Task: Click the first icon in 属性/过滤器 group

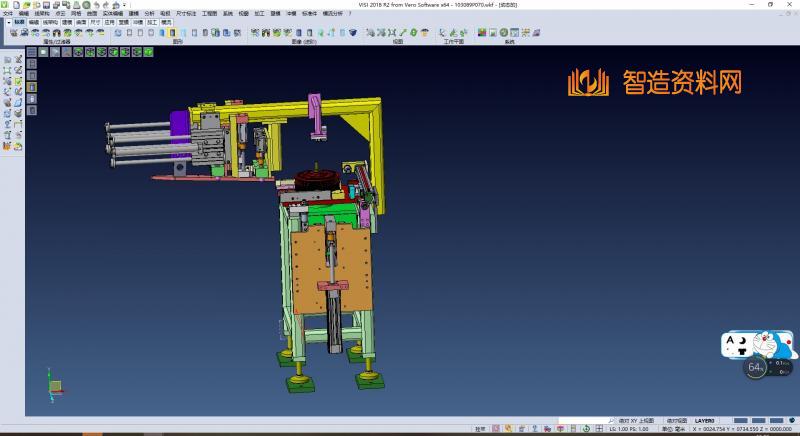Action: [14, 33]
